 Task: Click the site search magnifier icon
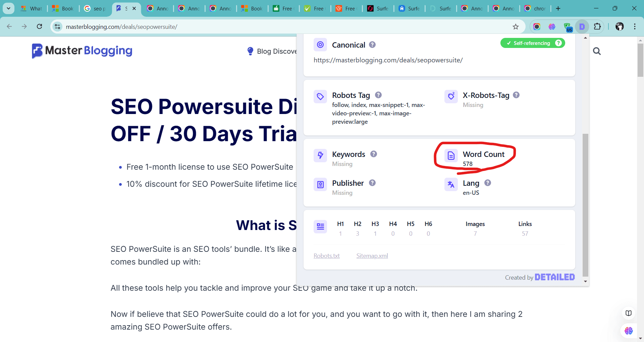[x=597, y=51]
